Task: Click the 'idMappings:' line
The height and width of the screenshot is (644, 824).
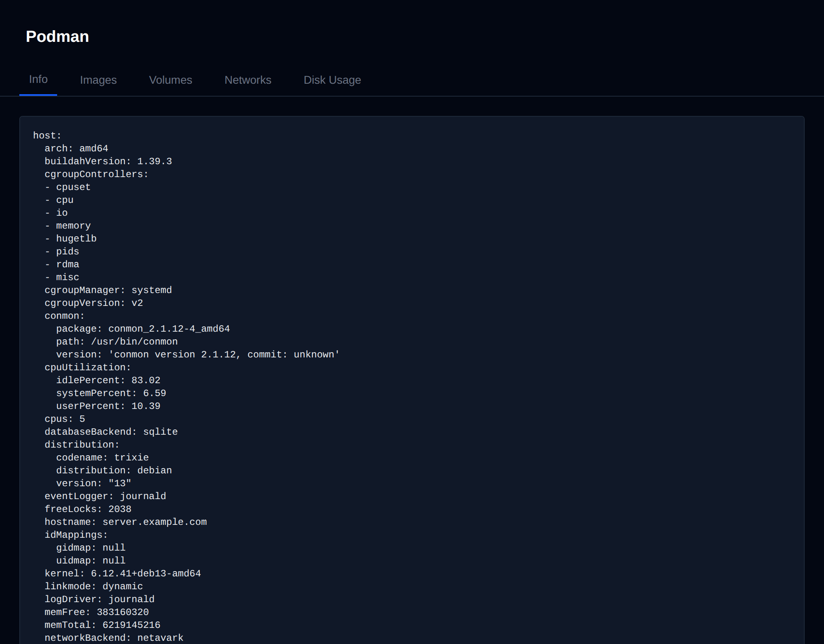Action: tap(76, 535)
